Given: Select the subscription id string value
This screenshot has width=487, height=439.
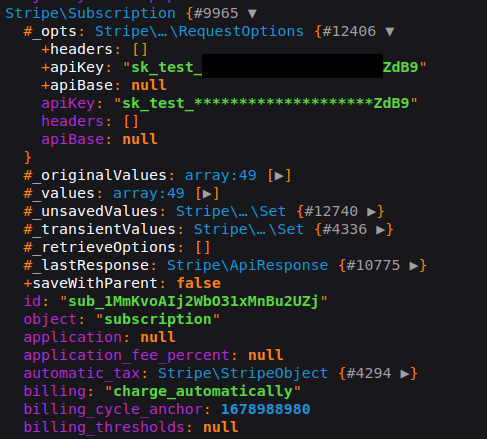Looking at the screenshot, I should [x=194, y=302].
